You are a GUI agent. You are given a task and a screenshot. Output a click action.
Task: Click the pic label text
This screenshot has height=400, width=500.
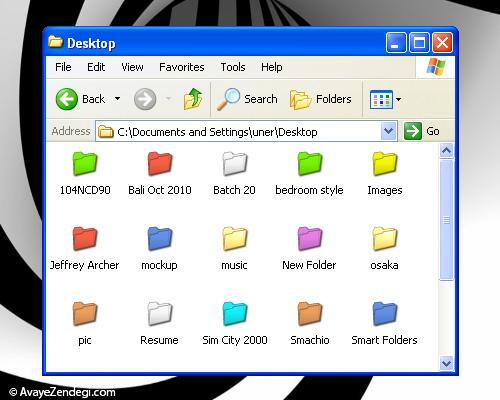coord(85,340)
